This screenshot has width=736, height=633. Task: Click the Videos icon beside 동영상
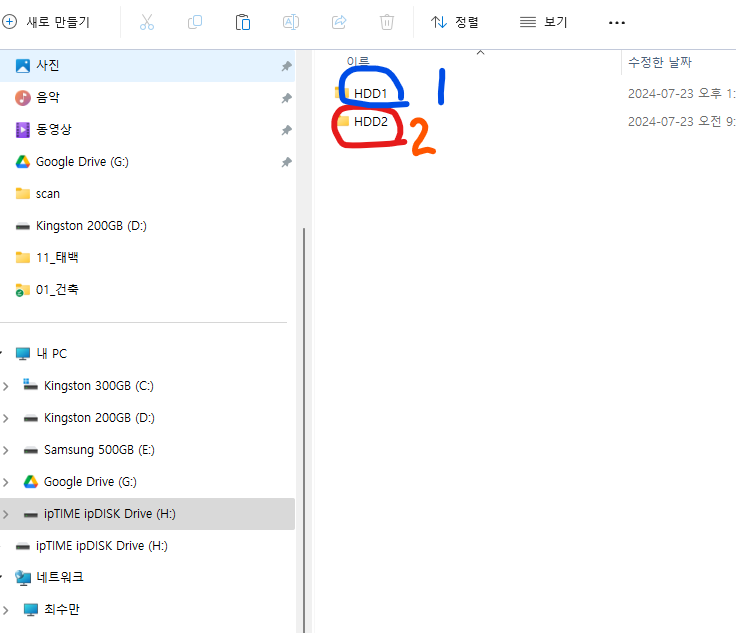[x=23, y=130]
